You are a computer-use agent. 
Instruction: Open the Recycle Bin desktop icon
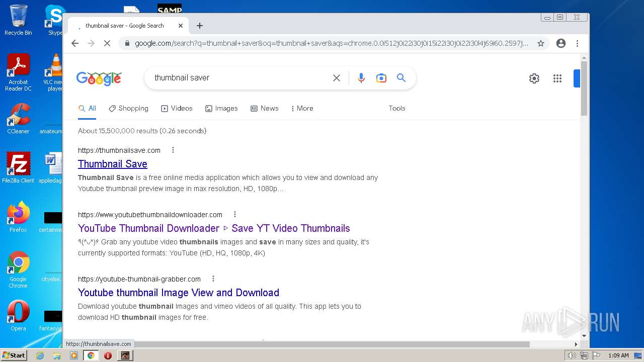pyautogui.click(x=18, y=20)
